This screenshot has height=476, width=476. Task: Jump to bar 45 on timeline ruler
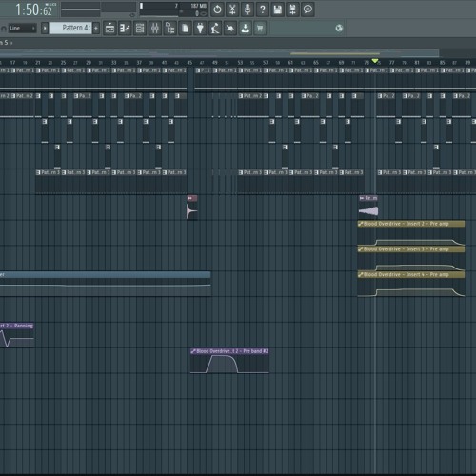click(x=189, y=63)
